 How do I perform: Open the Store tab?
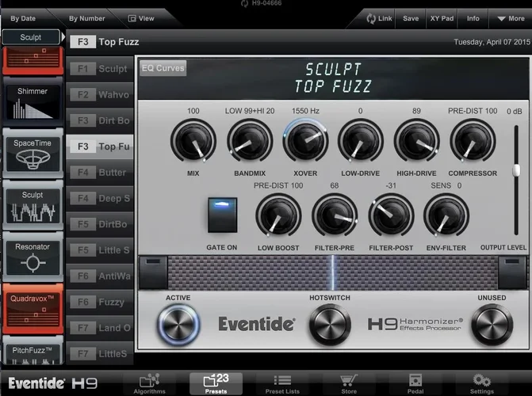coord(349,384)
